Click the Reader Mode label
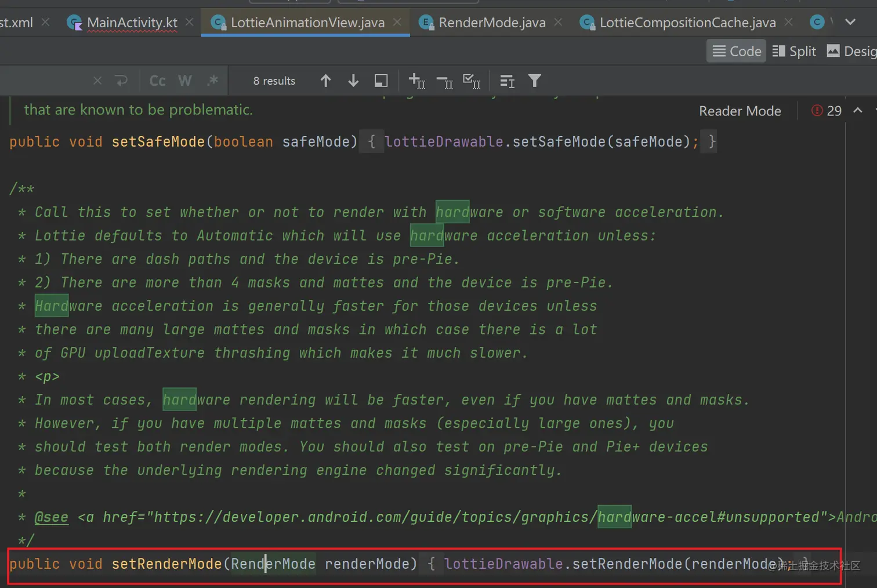Screen dimensions: 877x588 (740, 111)
